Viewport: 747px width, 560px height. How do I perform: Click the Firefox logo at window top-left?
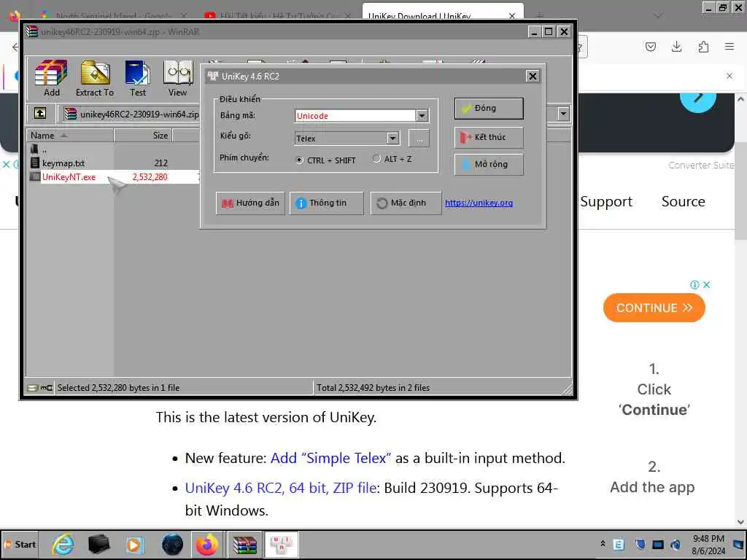tap(15, 15)
